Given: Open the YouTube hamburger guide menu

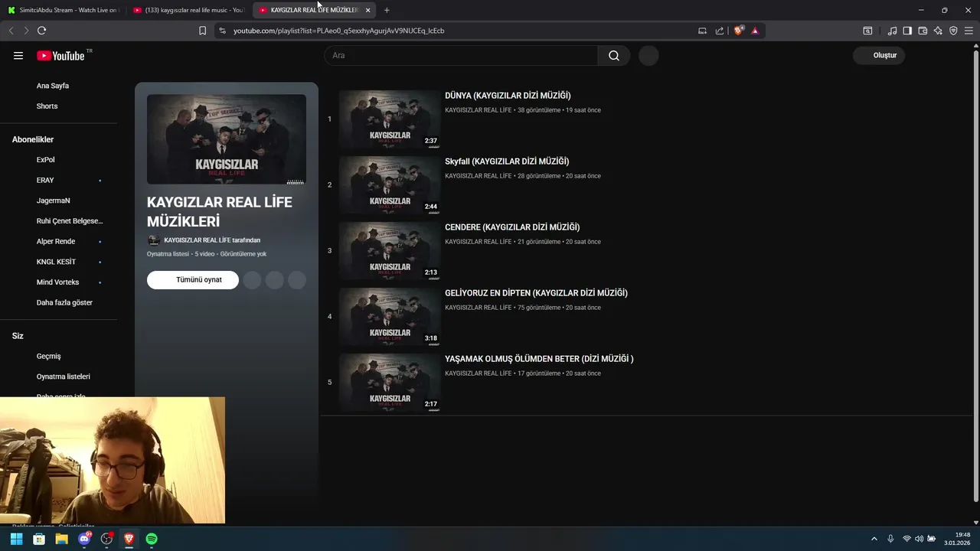Looking at the screenshot, I should pyautogui.click(x=18, y=56).
